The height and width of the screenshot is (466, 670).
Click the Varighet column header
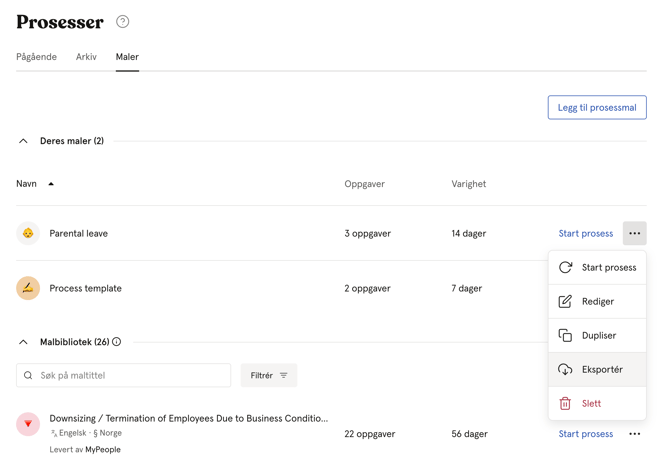469,184
